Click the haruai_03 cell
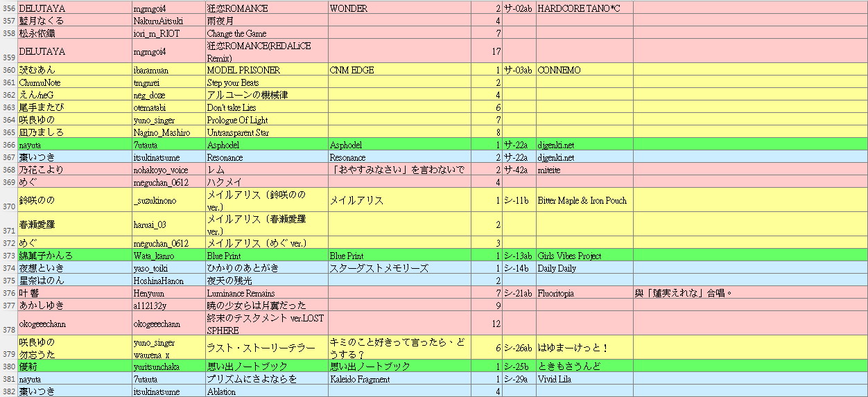868x397 pixels. [x=168, y=224]
